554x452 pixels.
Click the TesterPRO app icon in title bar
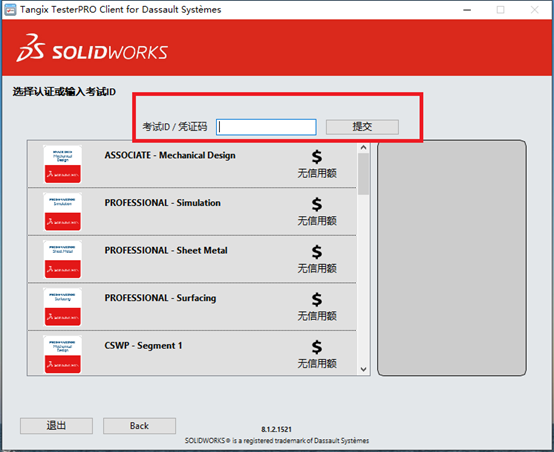click(10, 10)
